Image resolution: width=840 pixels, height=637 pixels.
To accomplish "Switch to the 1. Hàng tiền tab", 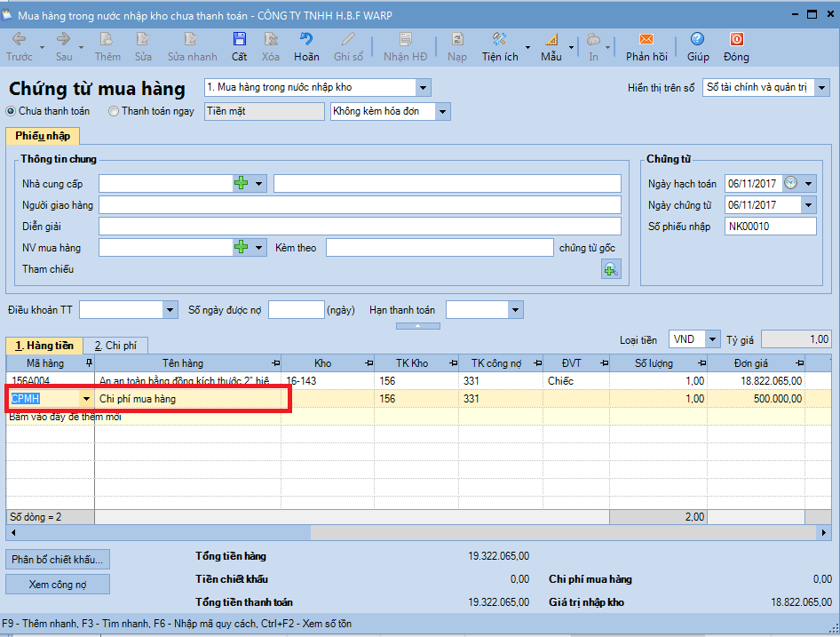I will click(44, 346).
